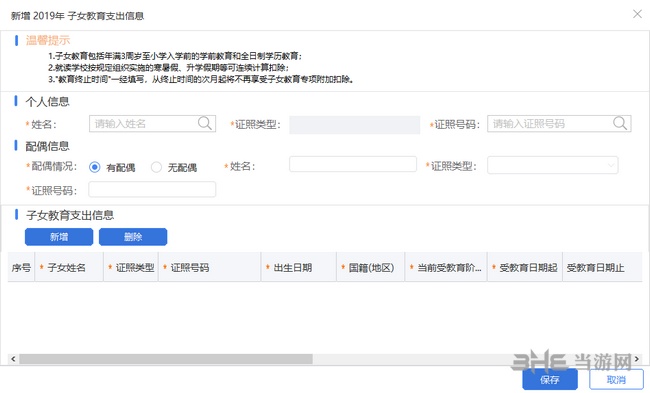Click the 受教育日期起 column header
650x393 pixels.
pyautogui.click(x=525, y=267)
